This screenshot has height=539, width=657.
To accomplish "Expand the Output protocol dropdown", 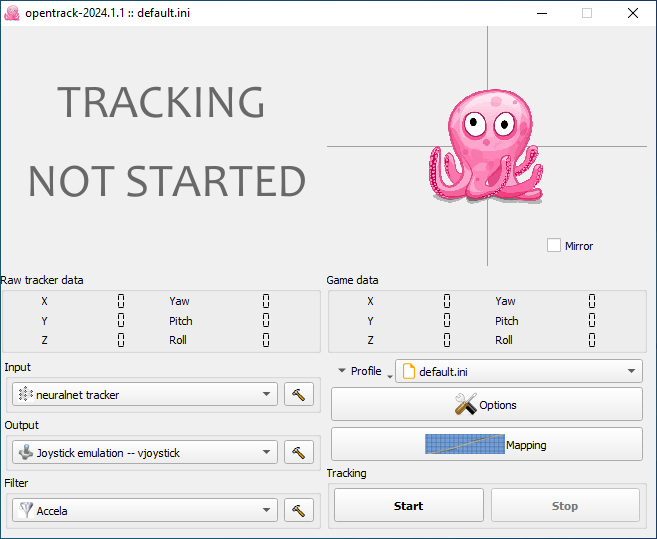I will tap(145, 452).
